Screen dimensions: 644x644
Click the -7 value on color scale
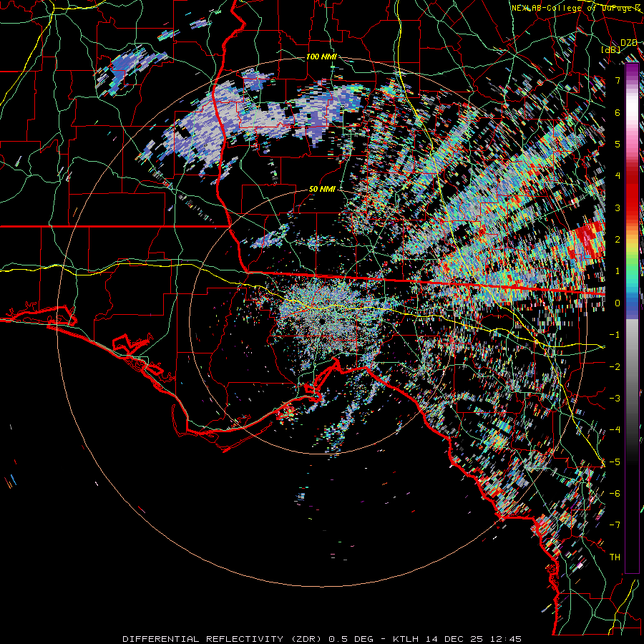click(615, 525)
